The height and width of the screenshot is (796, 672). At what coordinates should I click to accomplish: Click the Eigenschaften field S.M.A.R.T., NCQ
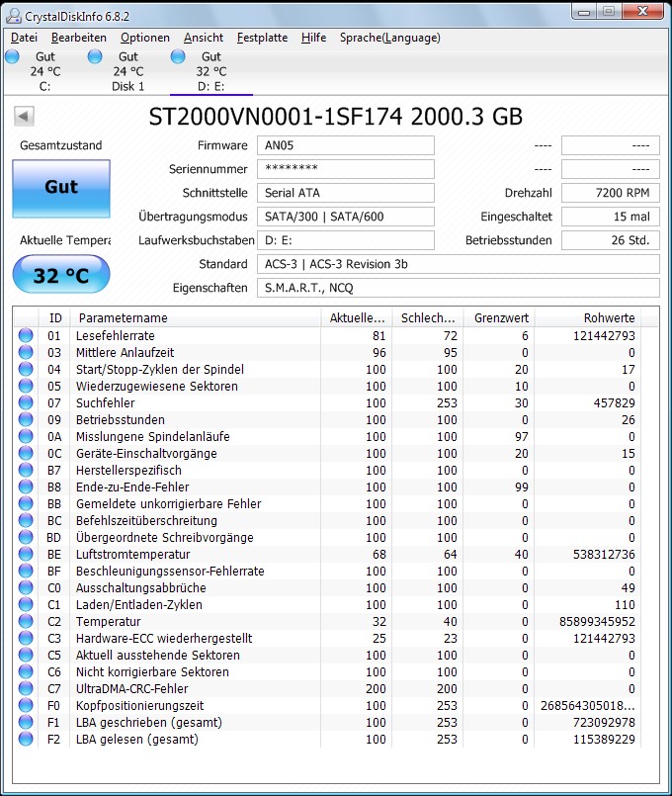click(x=458, y=288)
